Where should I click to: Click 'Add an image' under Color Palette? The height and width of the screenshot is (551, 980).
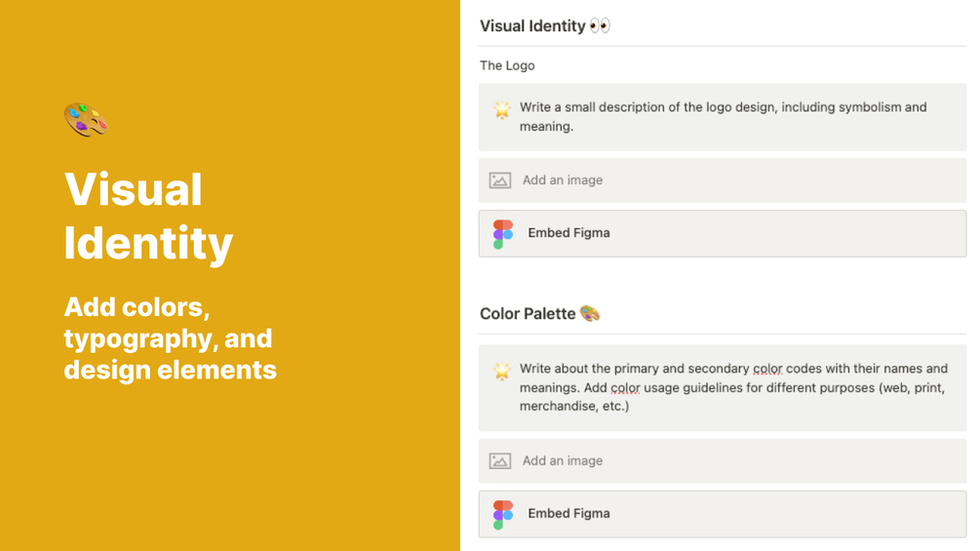coord(563,461)
